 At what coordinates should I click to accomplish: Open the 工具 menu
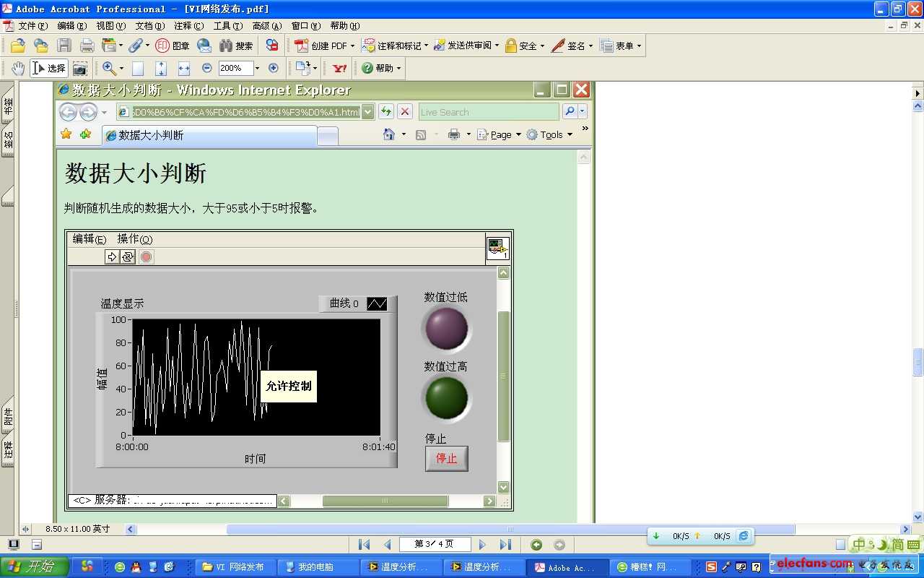pyautogui.click(x=227, y=26)
